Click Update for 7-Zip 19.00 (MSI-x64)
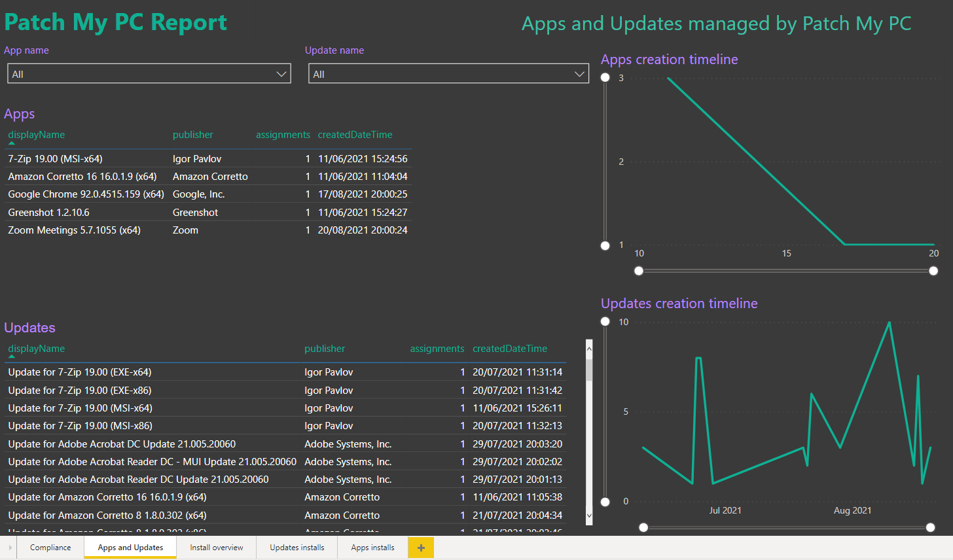This screenshot has height=560, width=953. coord(81,408)
